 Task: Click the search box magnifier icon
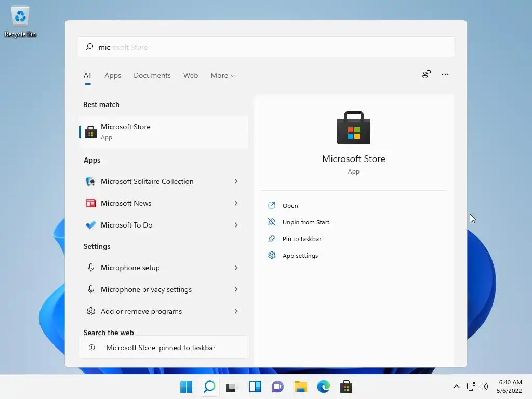[x=89, y=47]
